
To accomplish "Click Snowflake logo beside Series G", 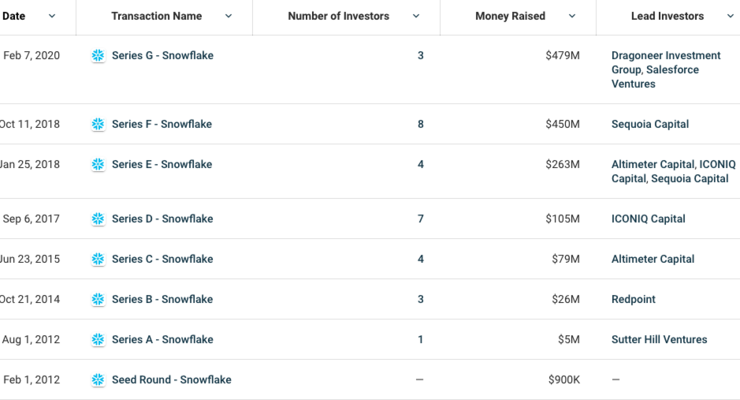I will [x=98, y=56].
